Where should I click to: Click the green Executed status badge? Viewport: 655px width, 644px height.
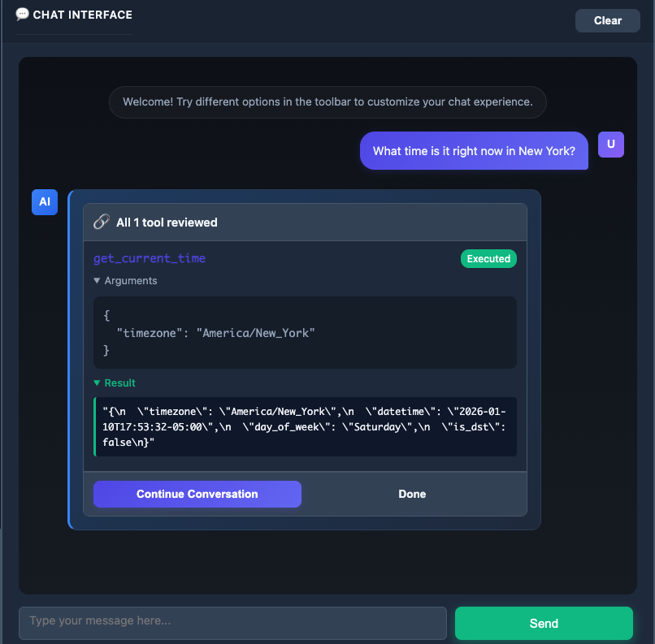[x=488, y=259]
